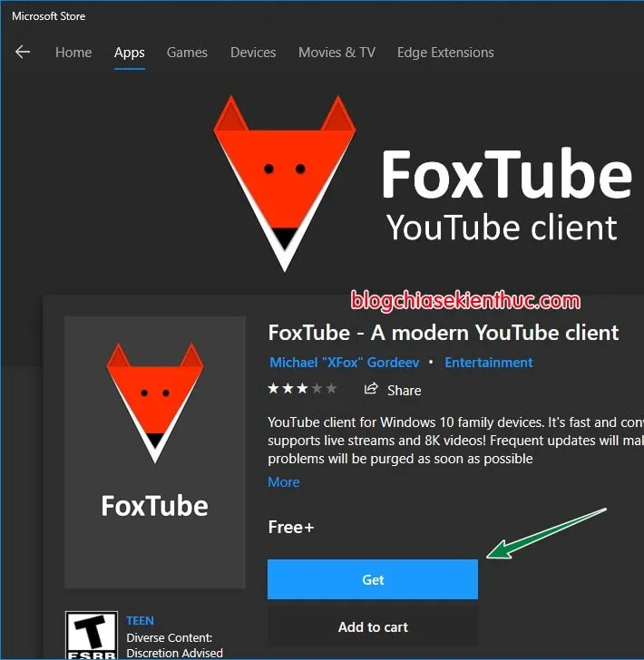Go back with the back arrow

coord(23,53)
